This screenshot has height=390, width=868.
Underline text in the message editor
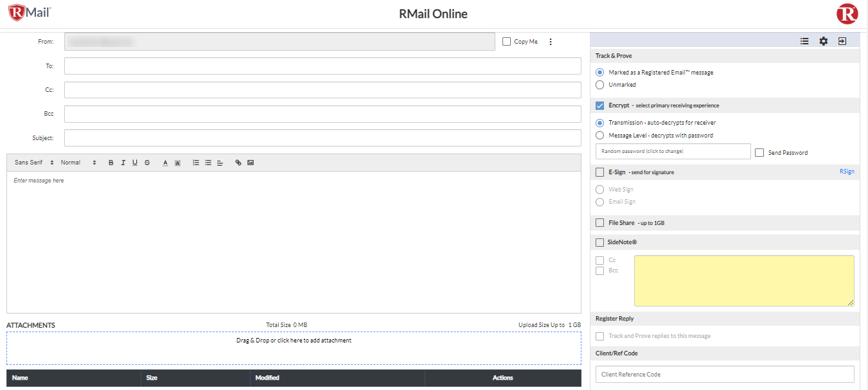pos(134,163)
